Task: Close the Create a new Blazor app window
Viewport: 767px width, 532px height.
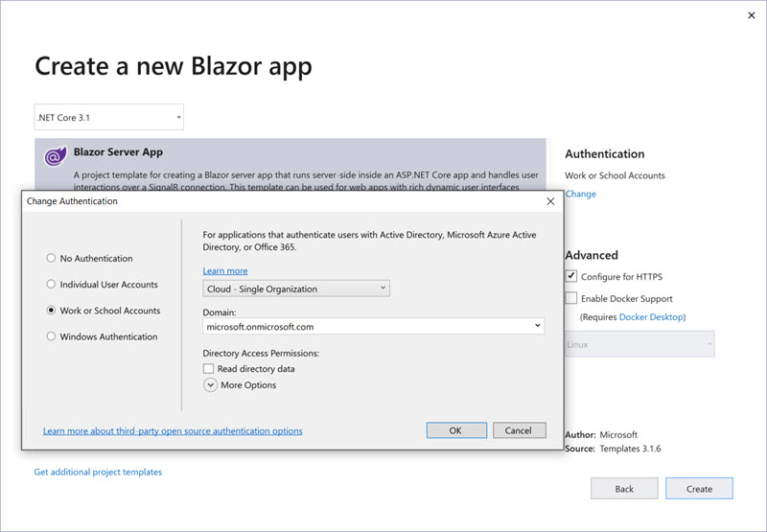Action: pos(749,16)
